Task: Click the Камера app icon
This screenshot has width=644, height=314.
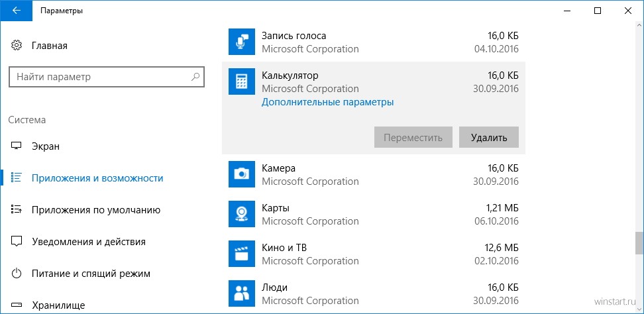Action: [241, 174]
